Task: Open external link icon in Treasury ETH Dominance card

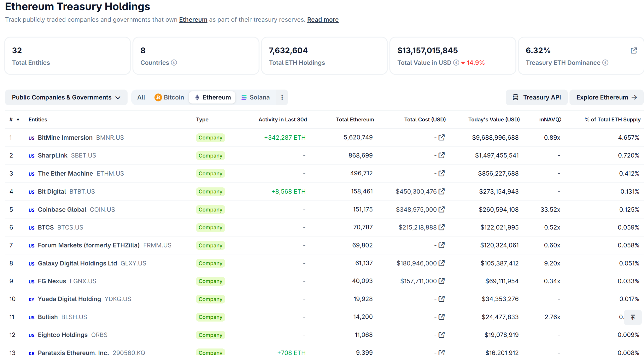Action: tap(633, 50)
